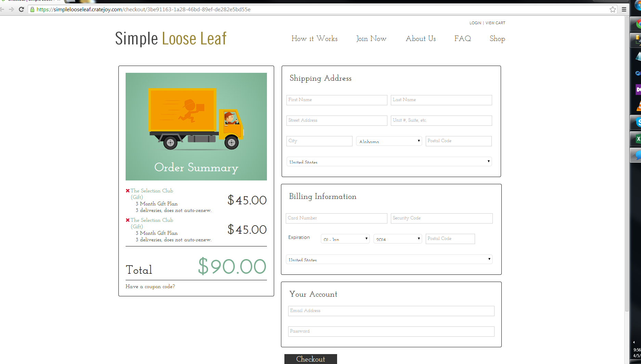Screen dimensions: 641x364
Task: Open the About Us page
Action: 421,39
